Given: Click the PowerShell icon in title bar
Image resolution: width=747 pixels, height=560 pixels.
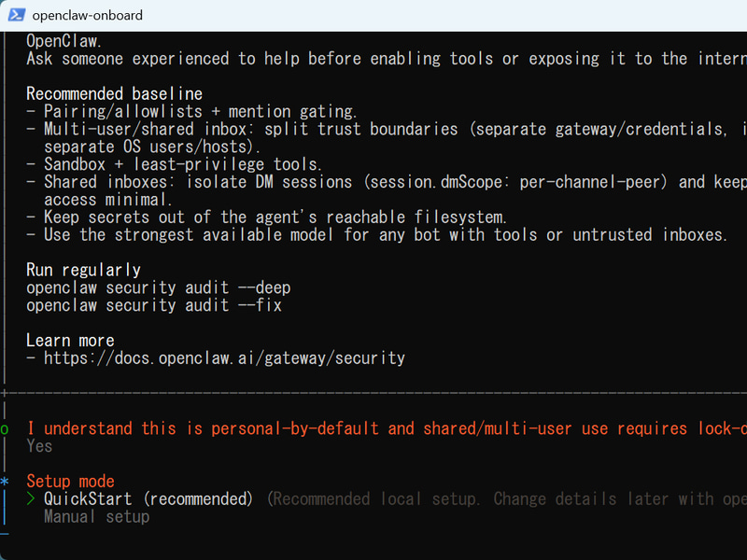Looking at the screenshot, I should (17, 15).
